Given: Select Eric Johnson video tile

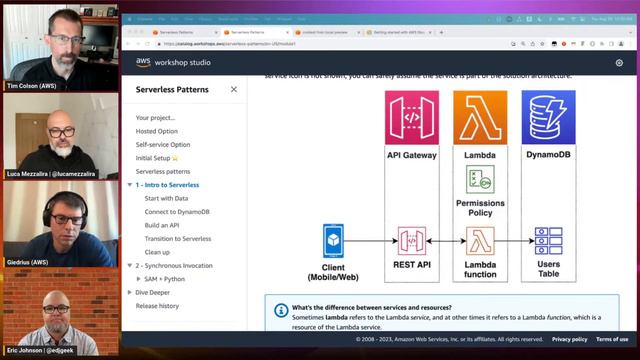Looking at the screenshot, I should click(61, 312).
